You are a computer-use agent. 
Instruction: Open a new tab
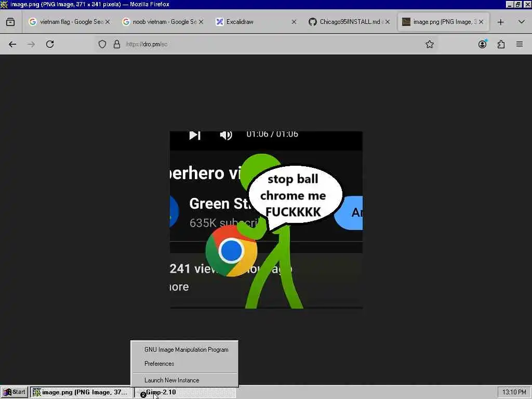pos(500,22)
